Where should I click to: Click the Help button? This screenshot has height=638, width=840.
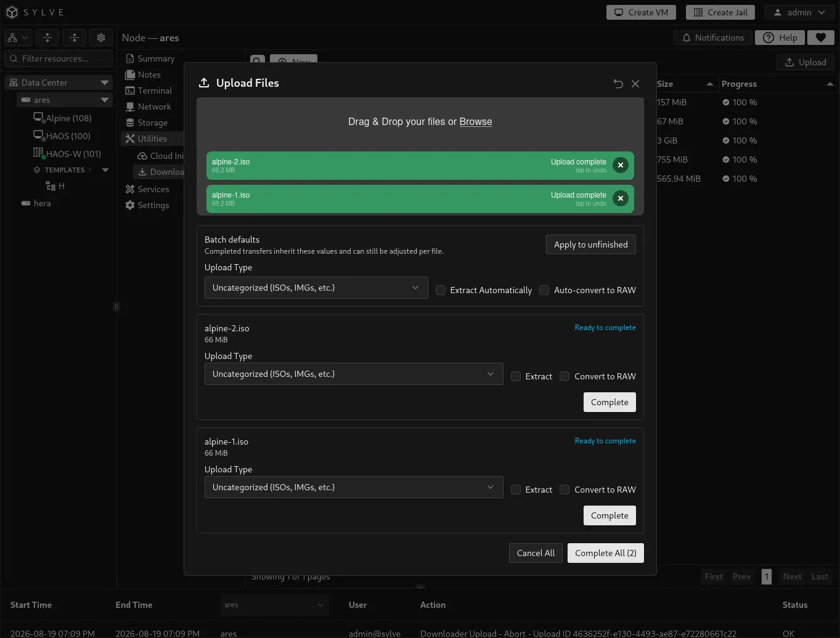[x=780, y=38]
